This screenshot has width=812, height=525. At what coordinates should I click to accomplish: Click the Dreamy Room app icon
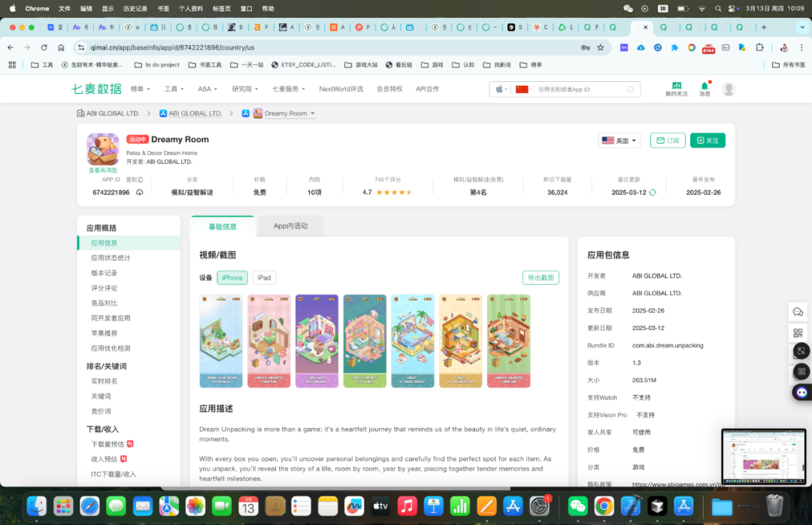coord(102,149)
